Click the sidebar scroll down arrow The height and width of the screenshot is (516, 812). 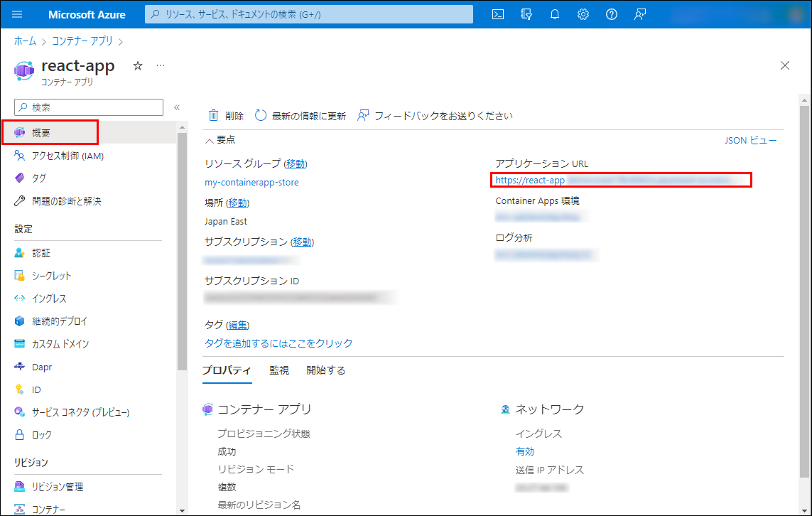pyautogui.click(x=183, y=511)
